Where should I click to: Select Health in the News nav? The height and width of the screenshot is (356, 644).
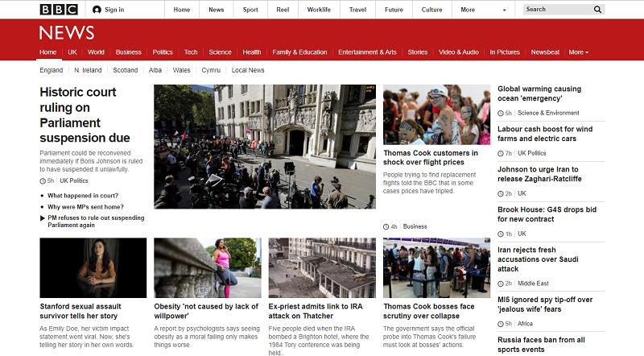252,52
